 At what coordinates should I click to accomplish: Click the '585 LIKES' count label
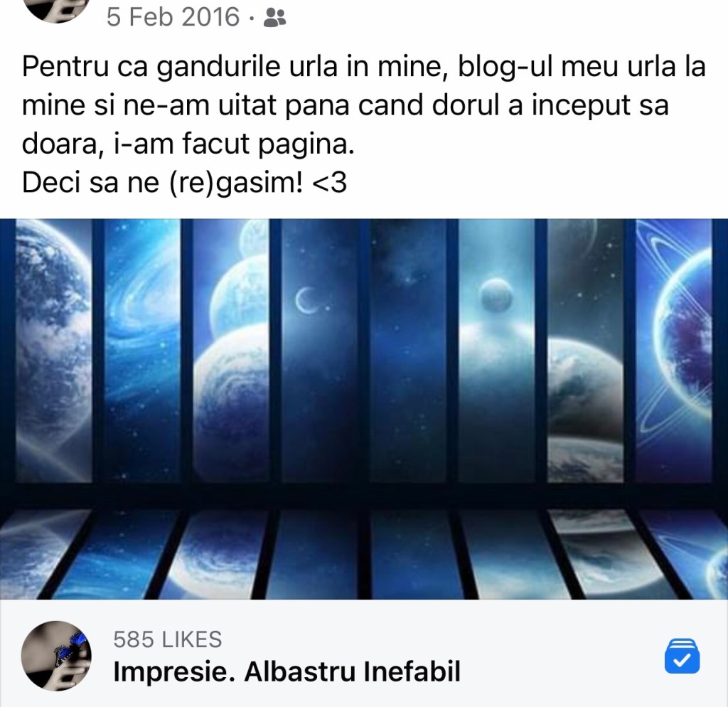pyautogui.click(x=168, y=639)
